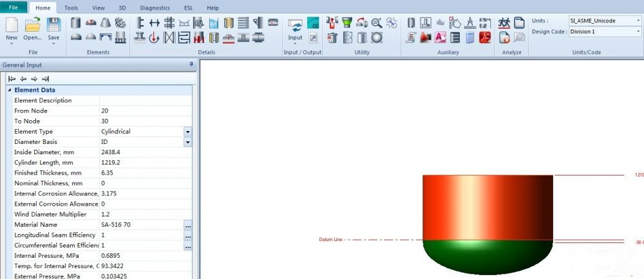Open the ESL ribbon tab
644x279 pixels.
point(189,8)
